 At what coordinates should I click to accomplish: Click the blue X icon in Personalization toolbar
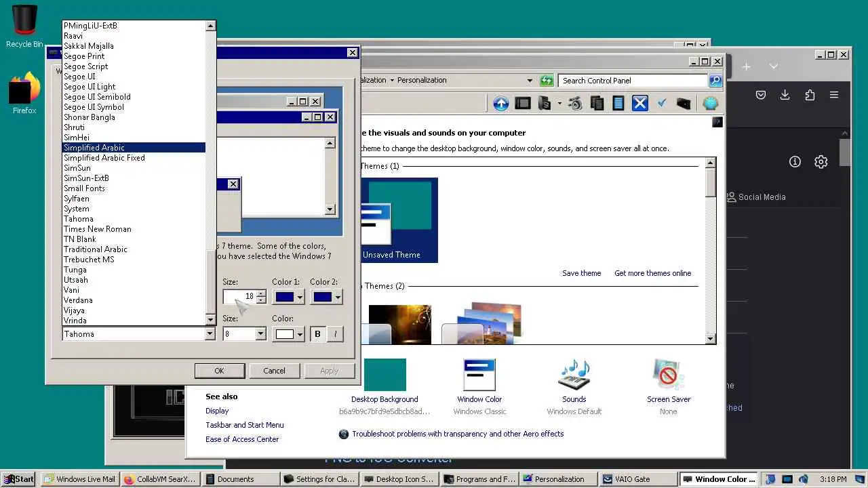(640, 103)
